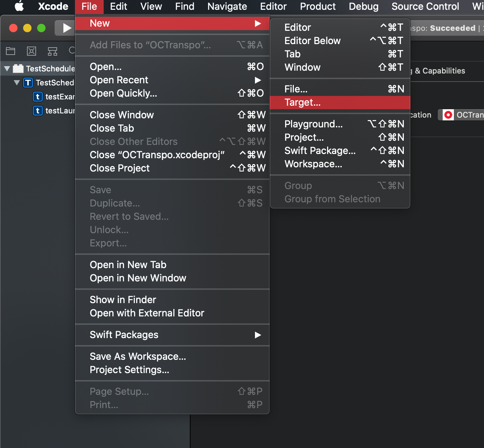Select Save As Workspace... option
The width and height of the screenshot is (484, 448).
click(138, 356)
